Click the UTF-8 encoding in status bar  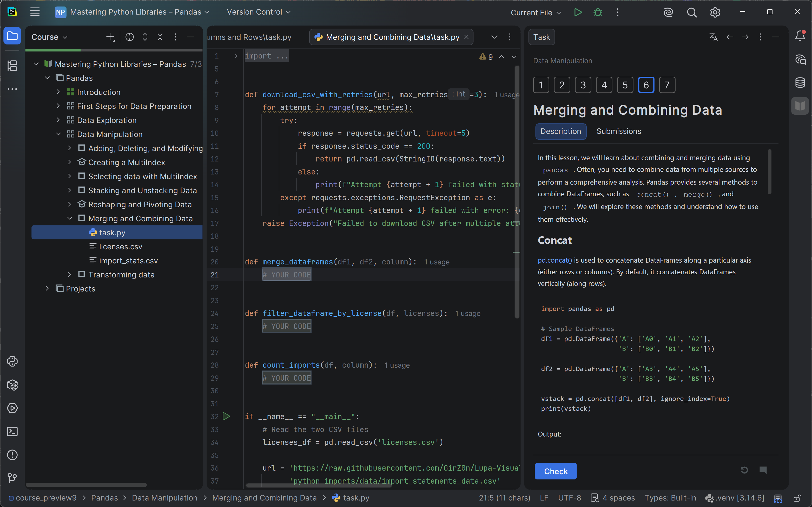coord(569,498)
